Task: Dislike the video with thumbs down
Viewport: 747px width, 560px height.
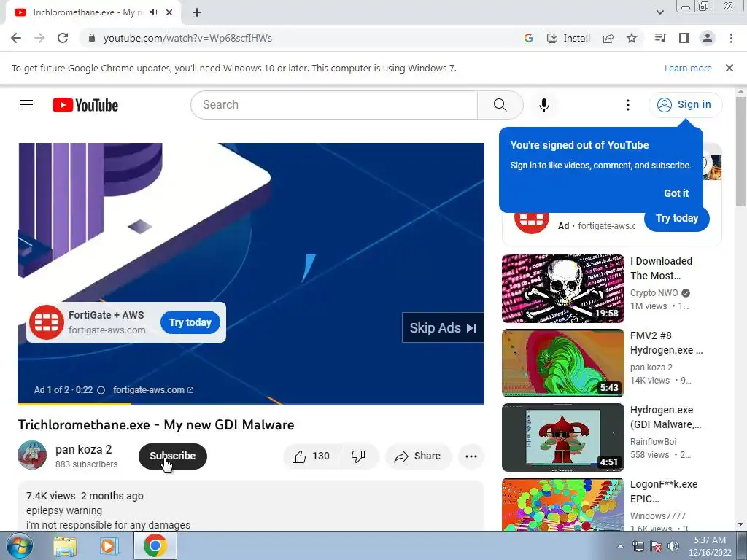Action: [x=359, y=456]
